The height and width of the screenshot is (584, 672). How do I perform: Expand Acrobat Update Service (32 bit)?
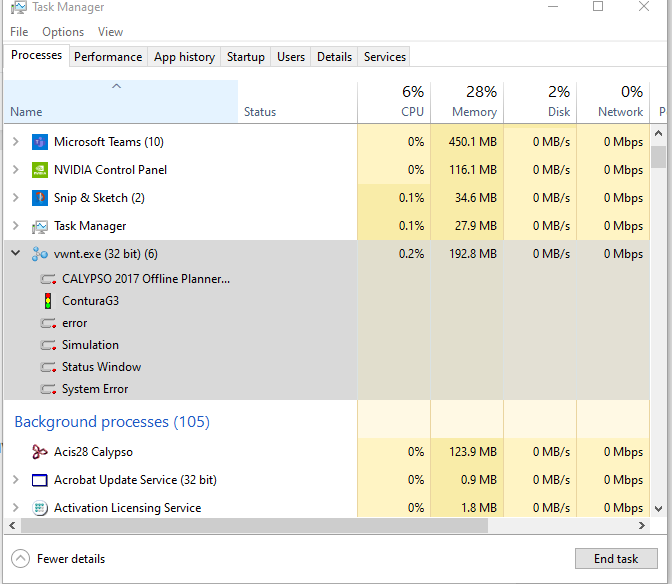(15, 479)
